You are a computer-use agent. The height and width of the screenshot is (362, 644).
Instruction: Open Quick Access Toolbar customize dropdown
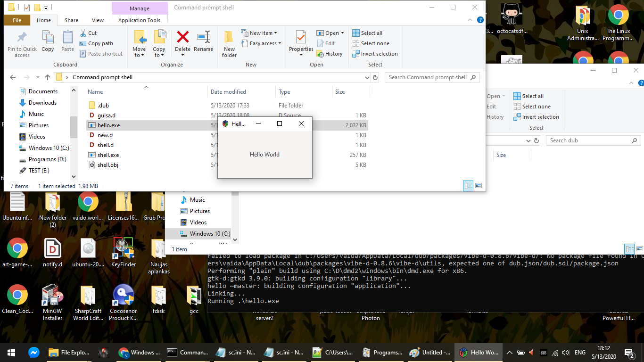(x=46, y=8)
